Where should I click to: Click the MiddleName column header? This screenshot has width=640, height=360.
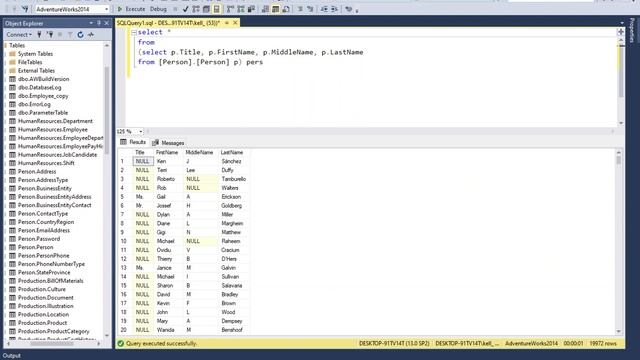pyautogui.click(x=199, y=152)
